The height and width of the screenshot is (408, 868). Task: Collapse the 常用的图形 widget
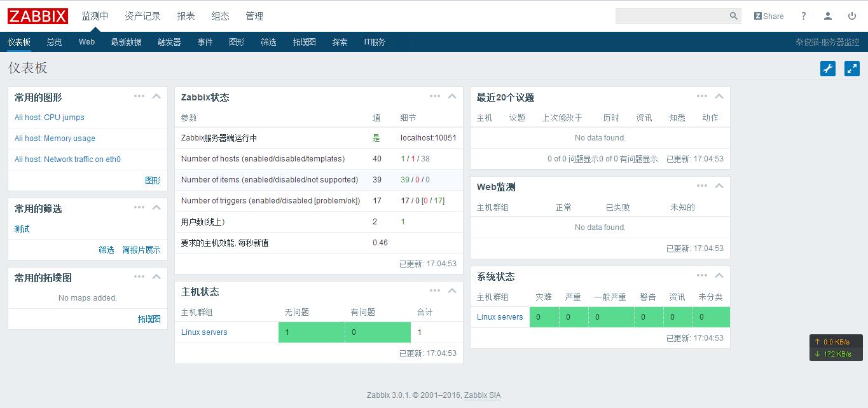(x=156, y=96)
